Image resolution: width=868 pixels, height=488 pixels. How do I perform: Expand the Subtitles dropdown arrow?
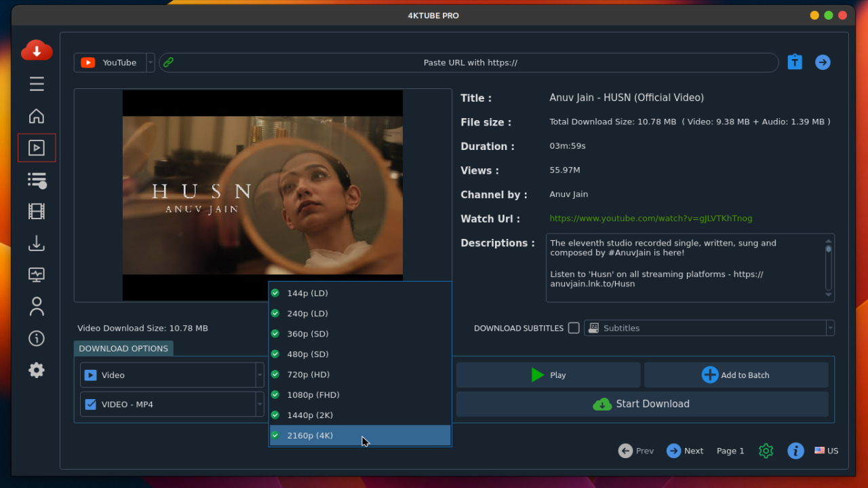point(830,328)
